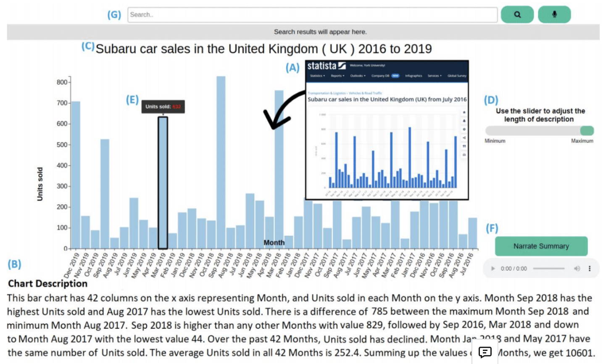Select the tallest Sep 2018 bar
This screenshot has height=364, width=611.
coord(221,162)
